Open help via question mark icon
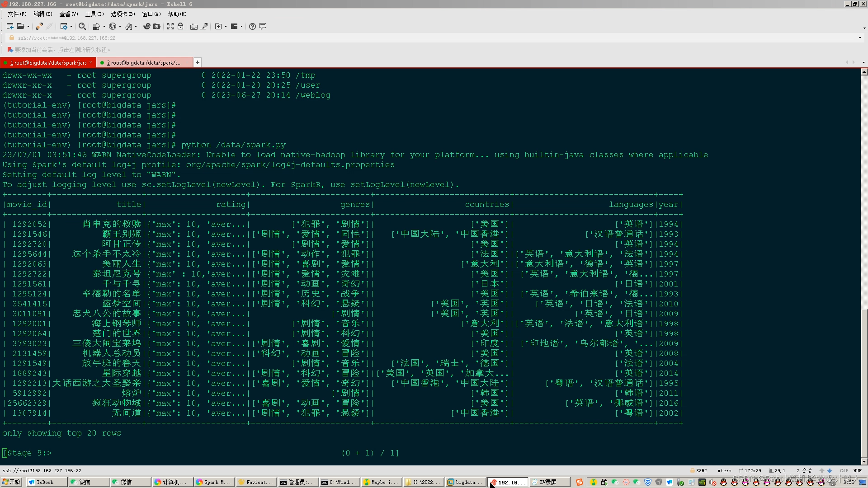 (252, 26)
